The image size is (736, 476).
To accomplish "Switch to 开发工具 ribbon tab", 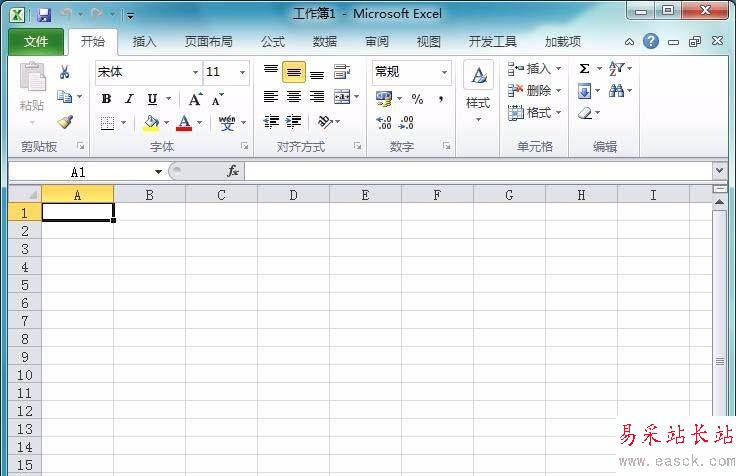I will [x=492, y=42].
